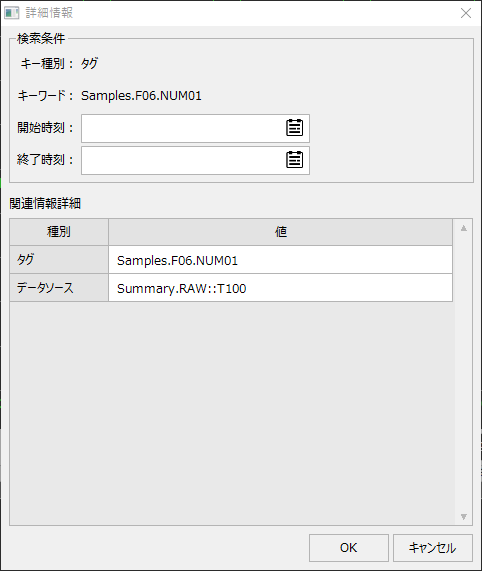Click the app icon in the title bar
482x571 pixels.
pos(11,13)
